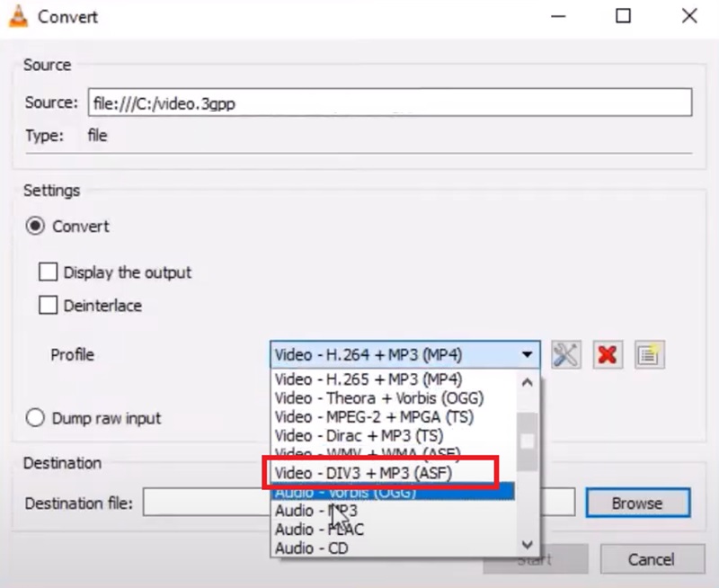719x588 pixels.
Task: Maximize the Convert dialog window
Action: point(623,16)
